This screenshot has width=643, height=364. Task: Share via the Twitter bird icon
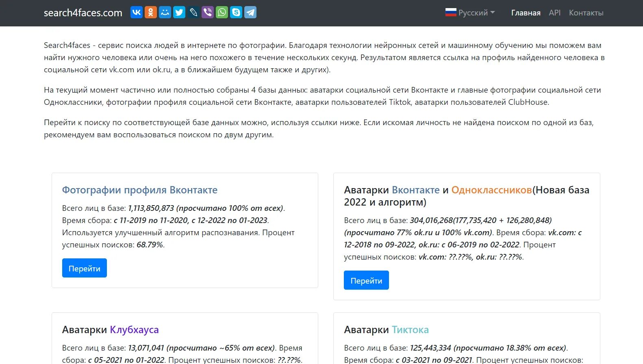tap(179, 12)
